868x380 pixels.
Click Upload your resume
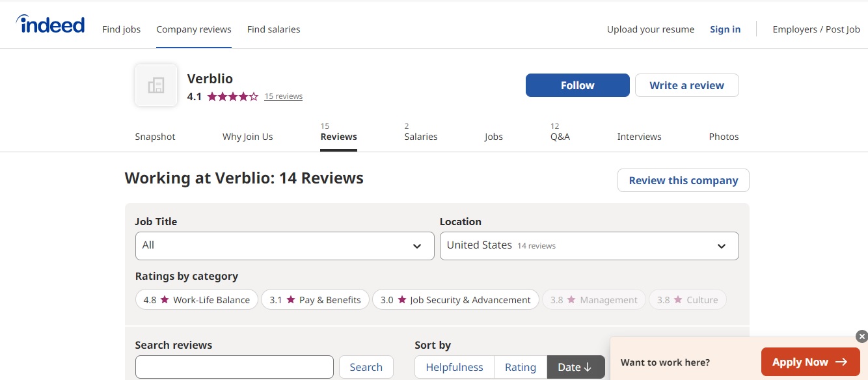(x=651, y=29)
